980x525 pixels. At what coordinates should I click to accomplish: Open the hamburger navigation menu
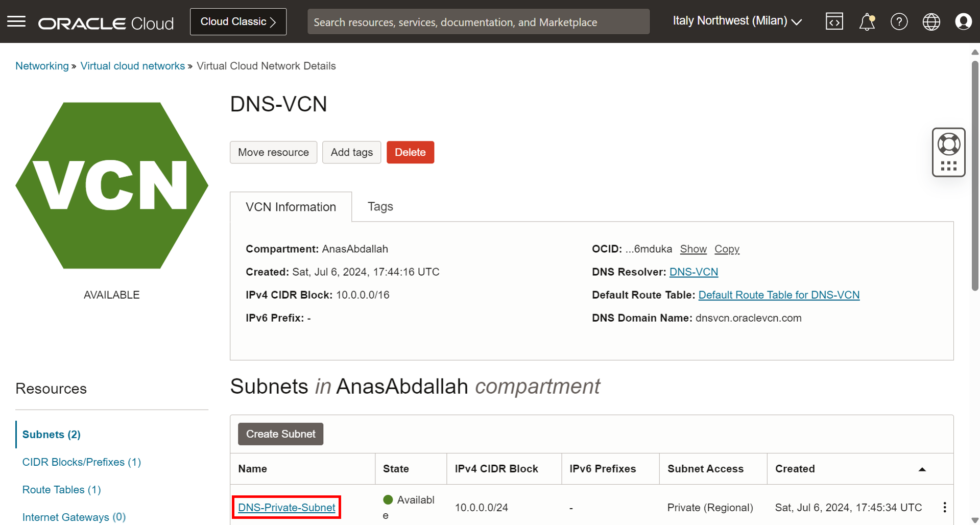16,21
